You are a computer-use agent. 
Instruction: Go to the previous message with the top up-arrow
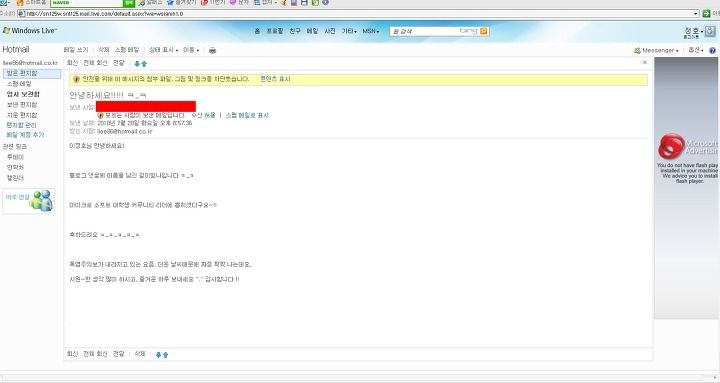(144, 63)
